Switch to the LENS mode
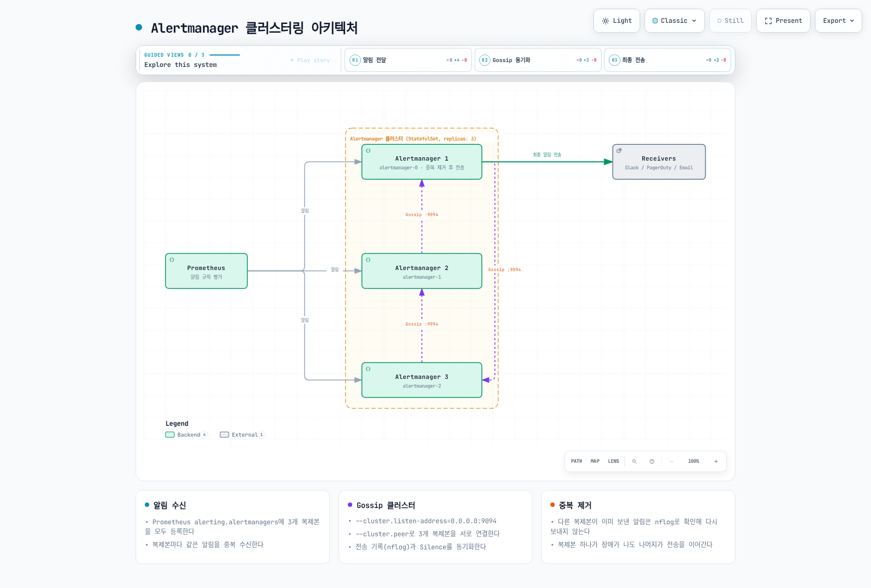Image resolution: width=871 pixels, height=588 pixels. pyautogui.click(x=614, y=461)
